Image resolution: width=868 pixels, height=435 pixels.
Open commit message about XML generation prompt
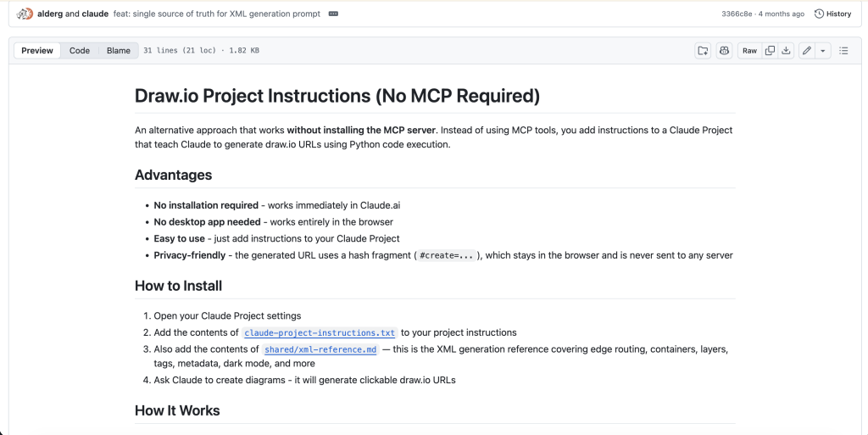coord(217,14)
